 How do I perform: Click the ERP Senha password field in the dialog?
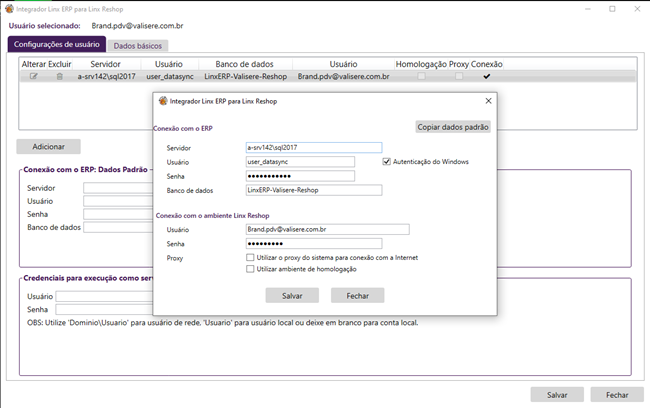coord(300,176)
